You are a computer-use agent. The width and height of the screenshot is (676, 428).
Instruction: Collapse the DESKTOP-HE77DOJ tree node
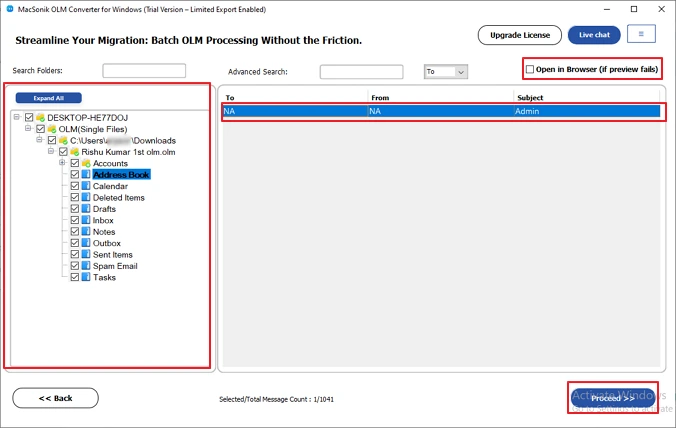click(16, 117)
